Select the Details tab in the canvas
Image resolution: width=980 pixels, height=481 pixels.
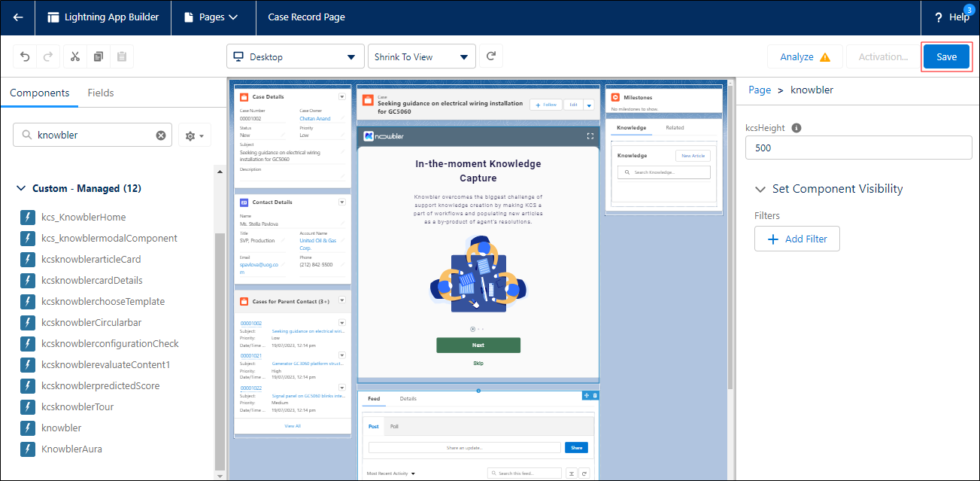click(408, 398)
